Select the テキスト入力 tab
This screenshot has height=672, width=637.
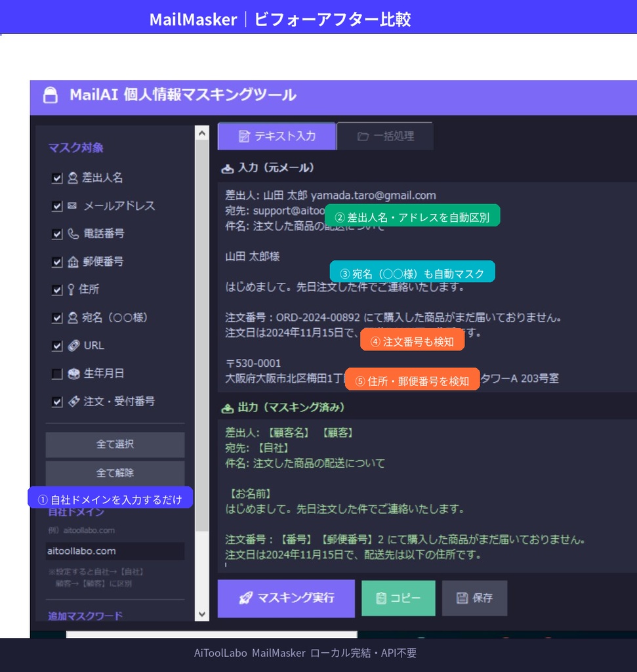pyautogui.click(x=276, y=135)
